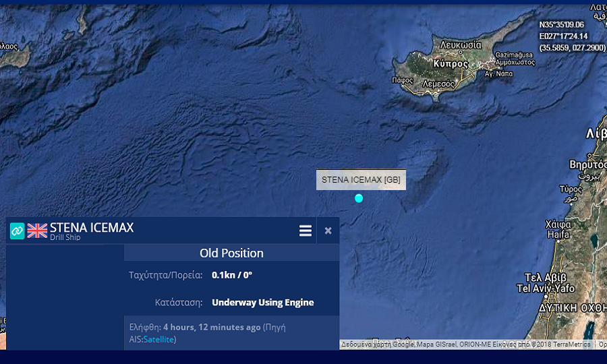Click the cyan vessel marker on the map

(359, 198)
